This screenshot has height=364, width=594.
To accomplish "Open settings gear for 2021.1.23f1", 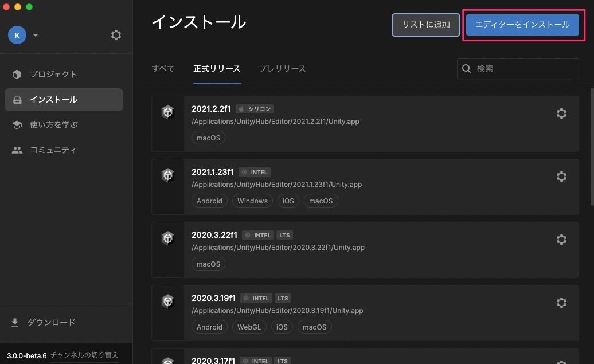I will point(561,177).
